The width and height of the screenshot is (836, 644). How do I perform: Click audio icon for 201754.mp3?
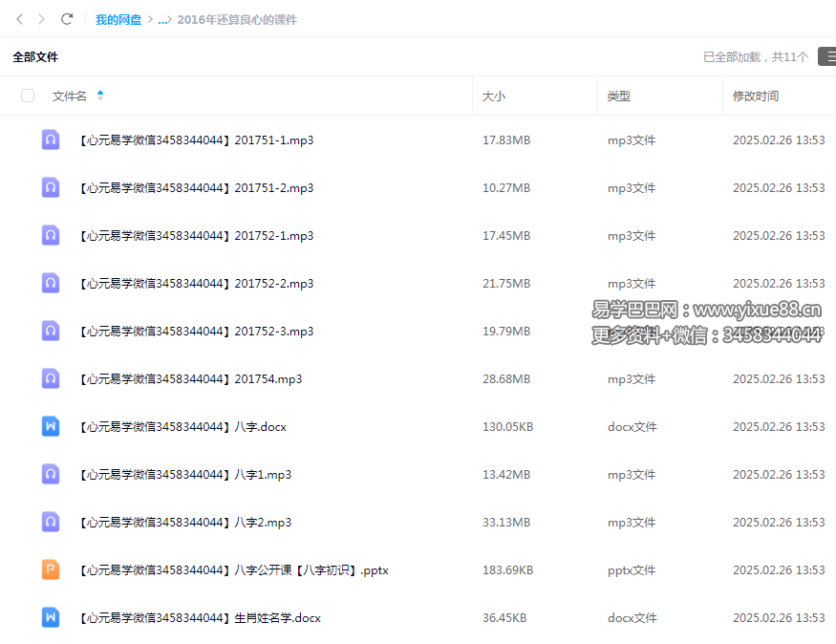pos(51,378)
